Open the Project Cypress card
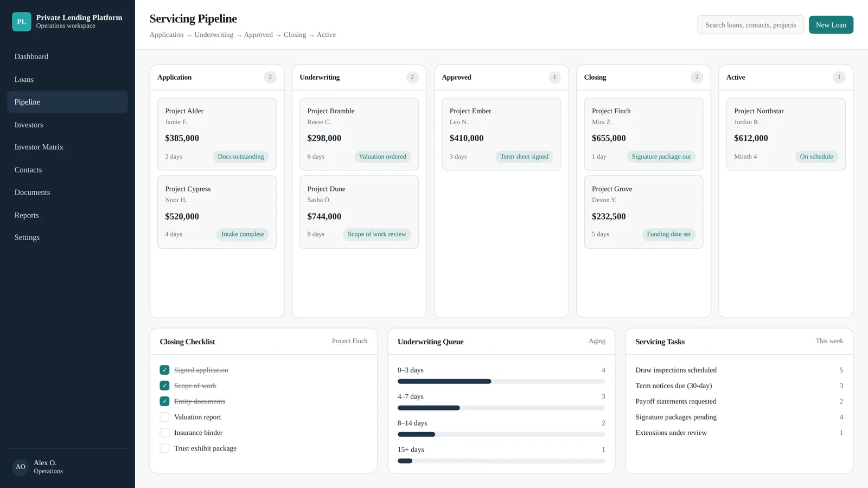Viewport: 868px width, 488px height. click(217, 212)
